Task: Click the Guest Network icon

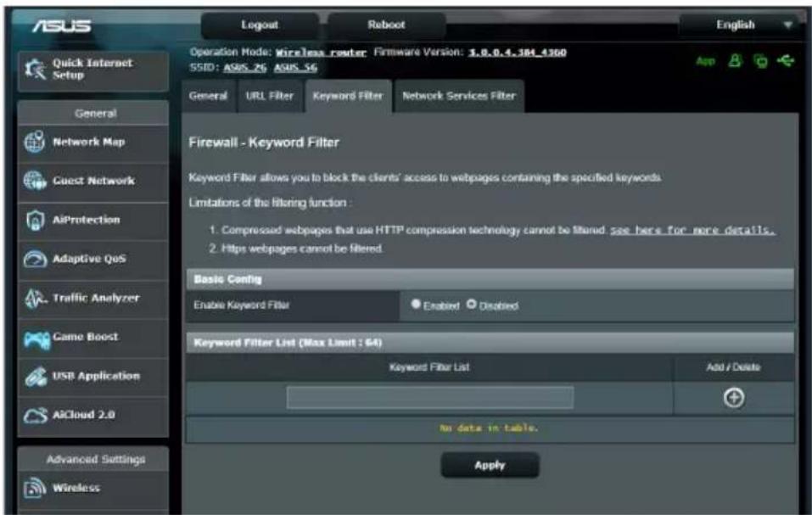Action: pyautogui.click(x=35, y=181)
